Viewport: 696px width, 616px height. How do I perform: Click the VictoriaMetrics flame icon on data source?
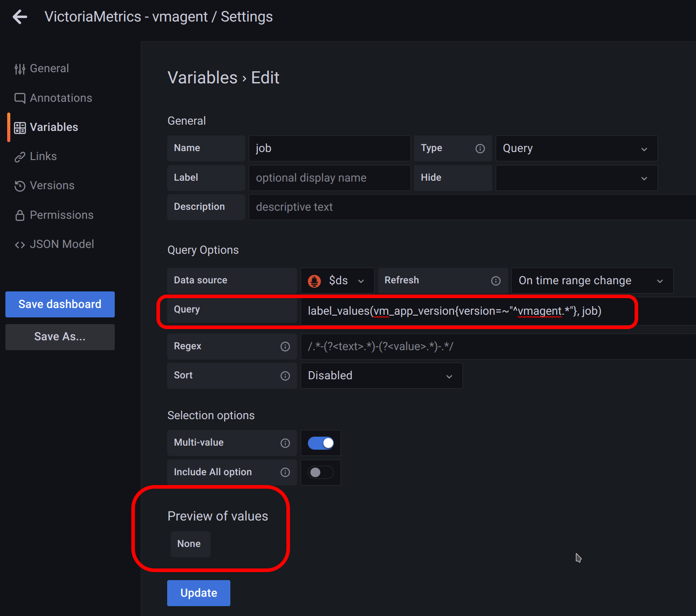tap(314, 281)
